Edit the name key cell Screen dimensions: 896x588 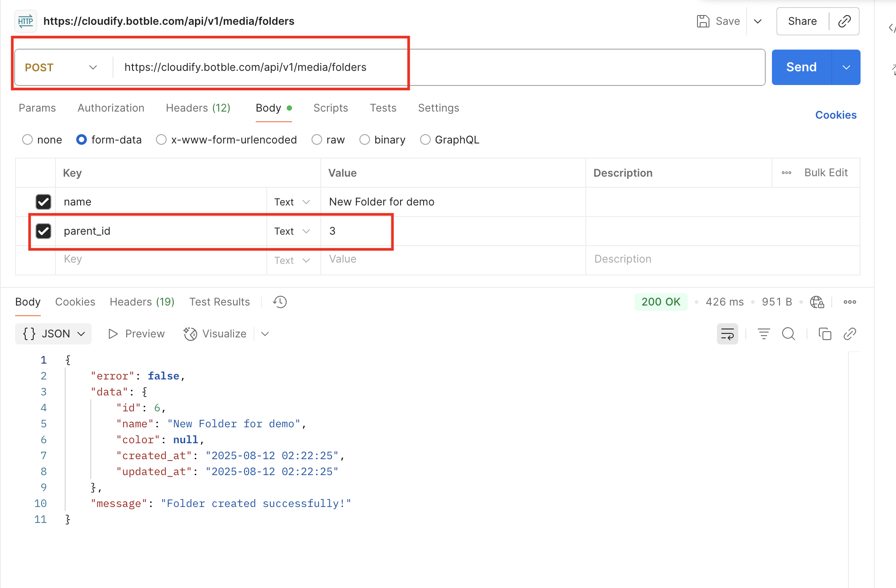[161, 202]
